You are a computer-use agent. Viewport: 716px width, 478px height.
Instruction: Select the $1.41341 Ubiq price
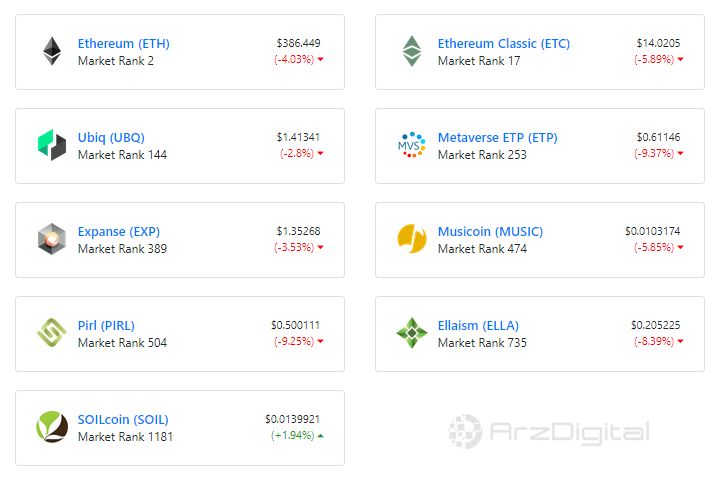298,137
